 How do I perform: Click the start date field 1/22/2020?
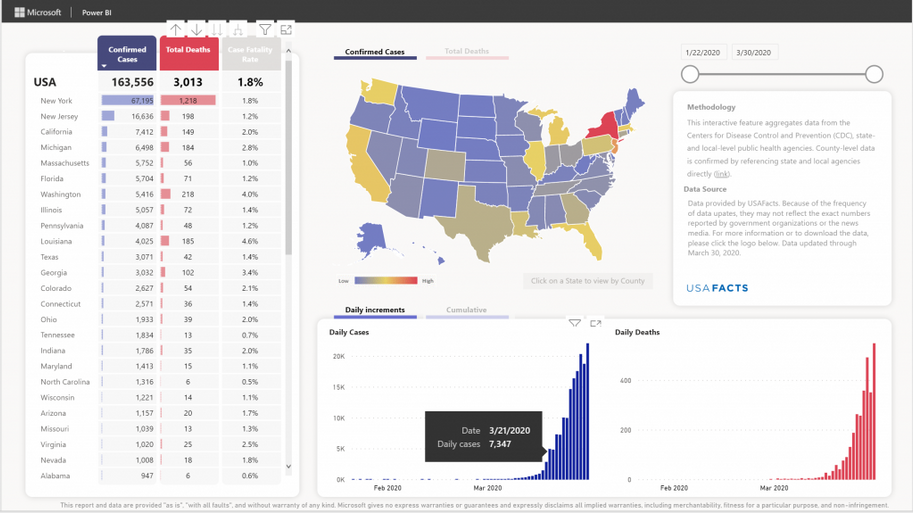coord(703,52)
